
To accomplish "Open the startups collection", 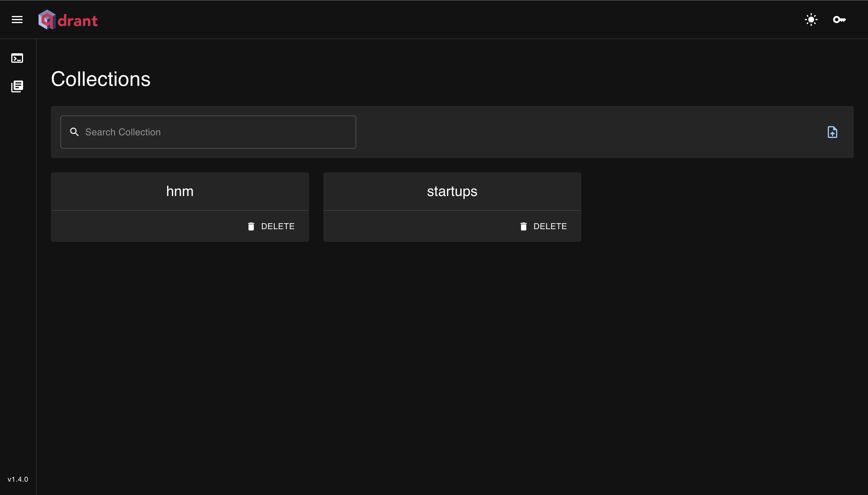I will pyautogui.click(x=452, y=192).
